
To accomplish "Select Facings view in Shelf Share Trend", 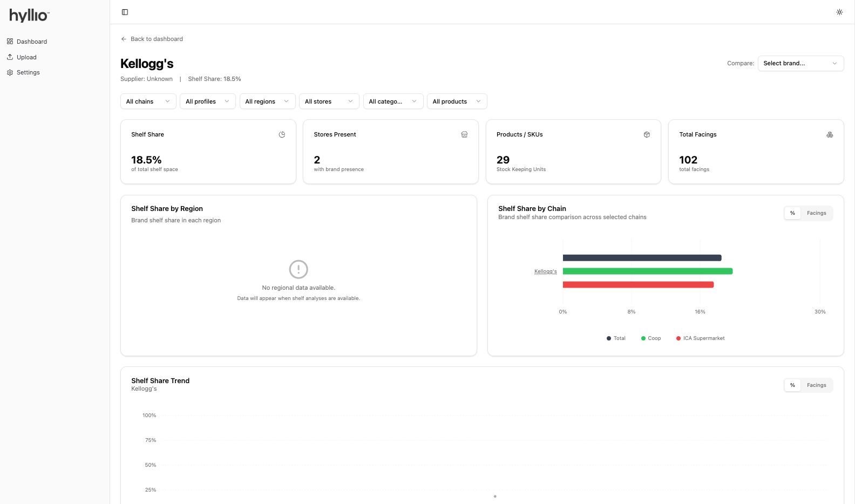I will click(x=816, y=385).
